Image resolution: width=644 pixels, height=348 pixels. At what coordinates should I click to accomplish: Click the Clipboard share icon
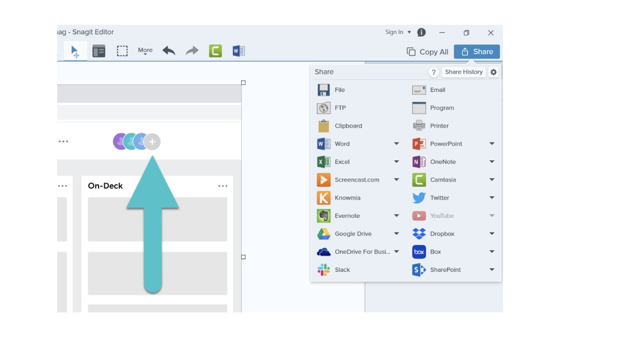point(324,126)
